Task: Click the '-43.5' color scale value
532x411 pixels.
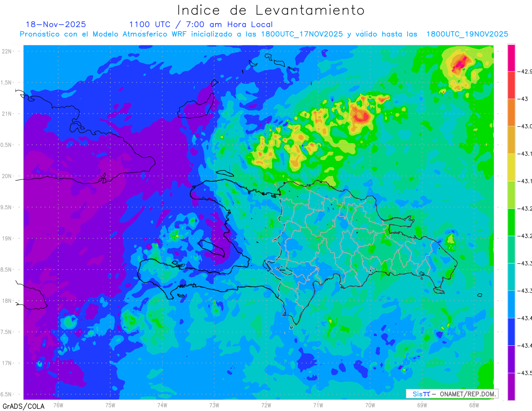Action: click(x=526, y=373)
